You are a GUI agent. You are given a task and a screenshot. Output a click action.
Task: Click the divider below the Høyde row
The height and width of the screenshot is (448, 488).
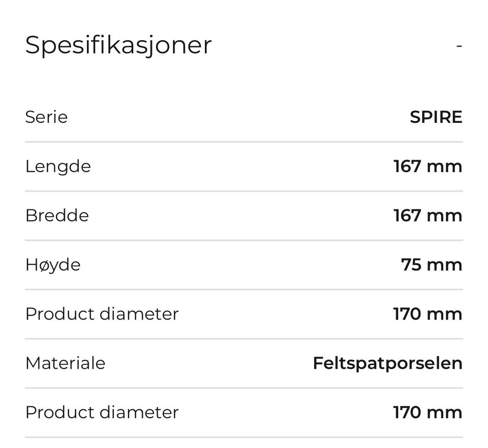(244, 290)
